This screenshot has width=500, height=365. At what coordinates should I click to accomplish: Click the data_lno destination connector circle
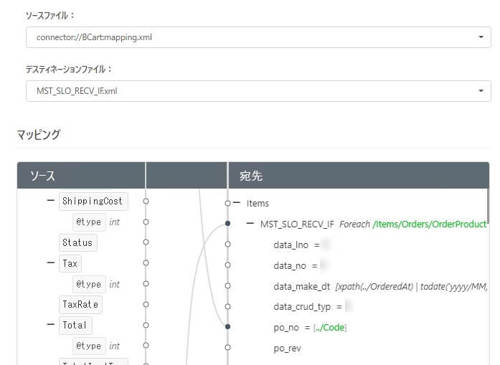tap(228, 244)
